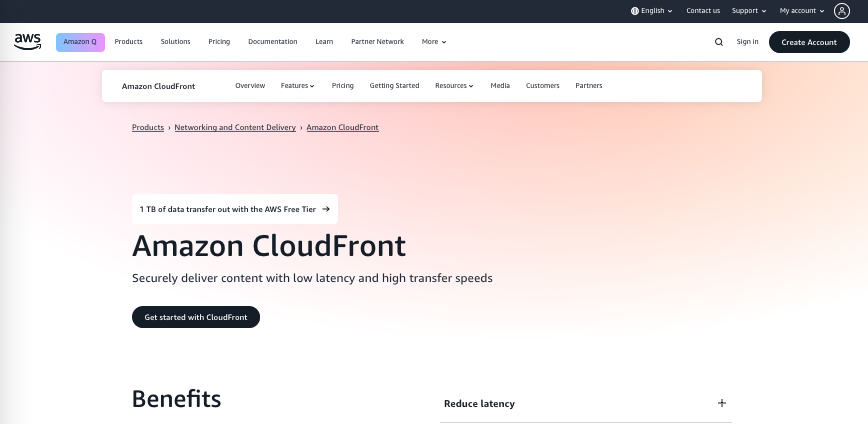Expand the More menu

tap(434, 42)
